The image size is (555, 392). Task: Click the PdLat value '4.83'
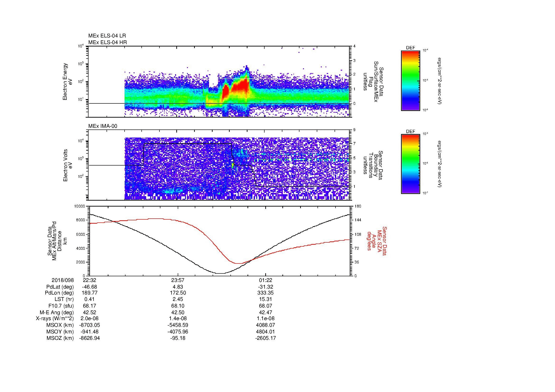[x=178, y=287]
